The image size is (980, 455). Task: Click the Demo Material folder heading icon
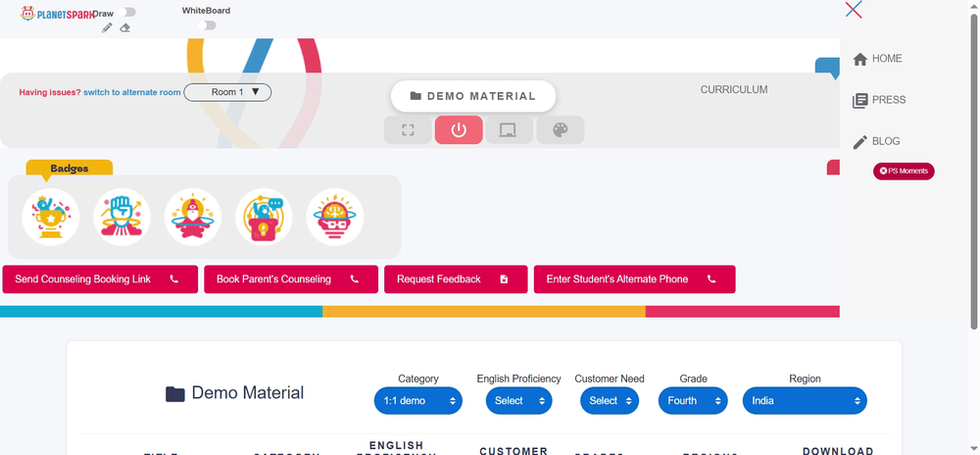pos(175,394)
